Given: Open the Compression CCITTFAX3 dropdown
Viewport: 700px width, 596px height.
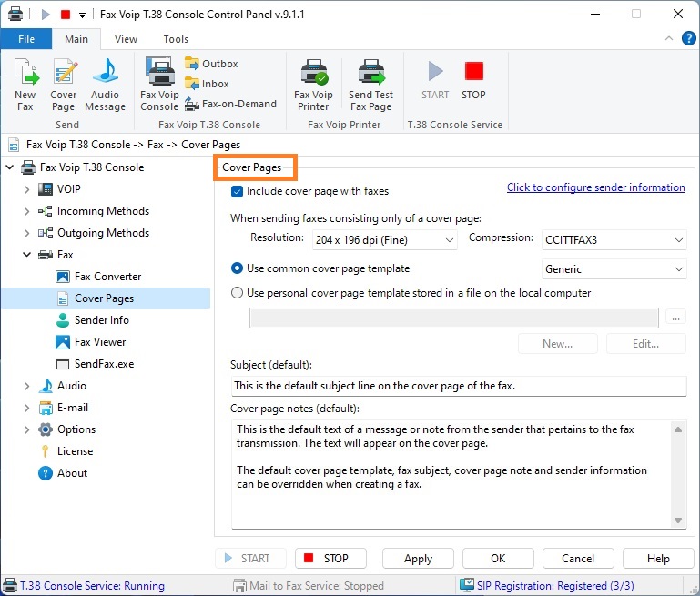Looking at the screenshot, I should pos(614,240).
